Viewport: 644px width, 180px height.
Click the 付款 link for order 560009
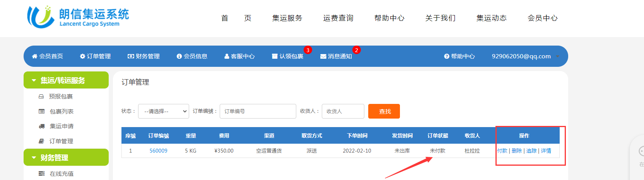[502, 151]
